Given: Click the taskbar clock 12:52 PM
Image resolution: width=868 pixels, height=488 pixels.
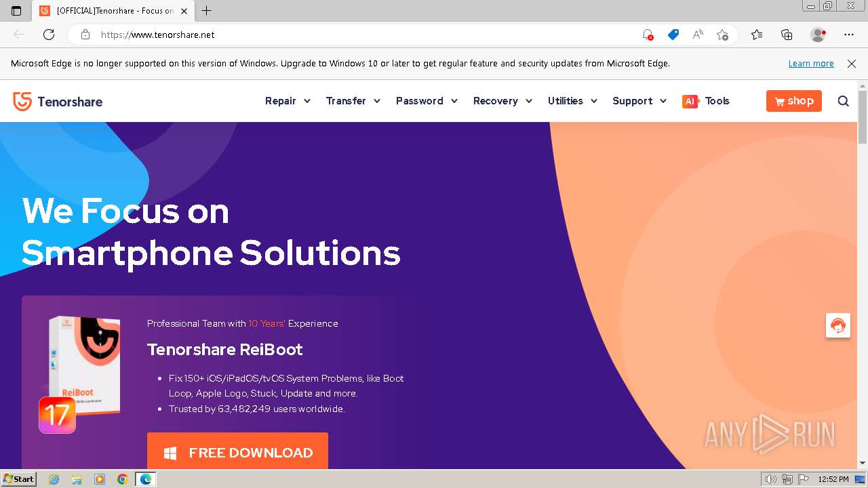Looking at the screenshot, I should tap(833, 479).
